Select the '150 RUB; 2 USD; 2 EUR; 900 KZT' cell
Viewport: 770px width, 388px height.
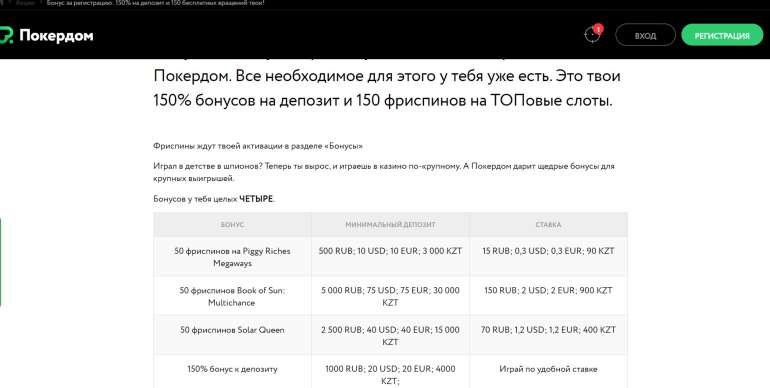click(x=548, y=296)
